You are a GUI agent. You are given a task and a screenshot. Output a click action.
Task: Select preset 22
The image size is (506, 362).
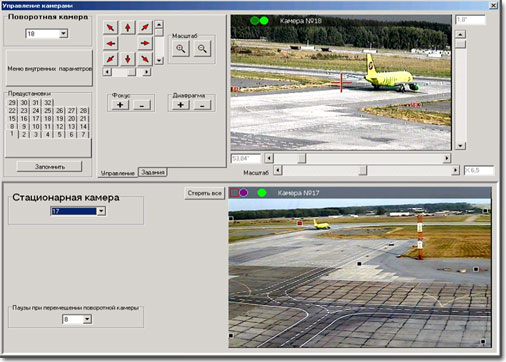12,111
